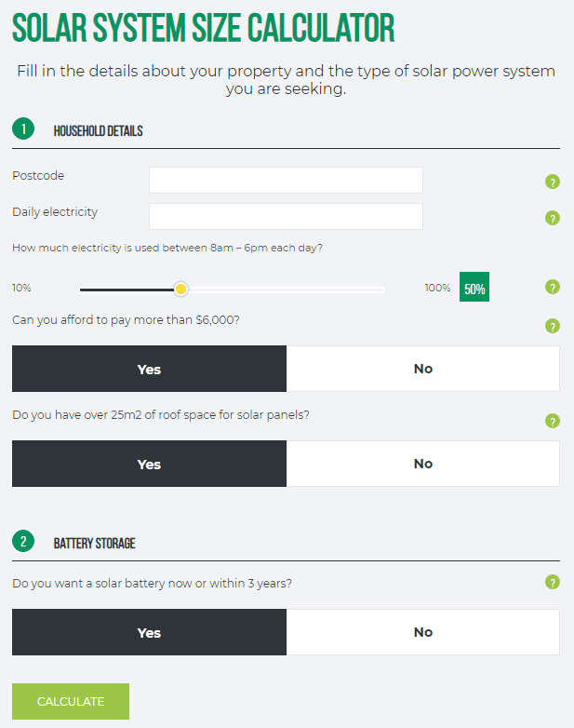Image resolution: width=574 pixels, height=728 pixels.
Task: Click the green CALCULATE button
Action: pyautogui.click(x=71, y=701)
